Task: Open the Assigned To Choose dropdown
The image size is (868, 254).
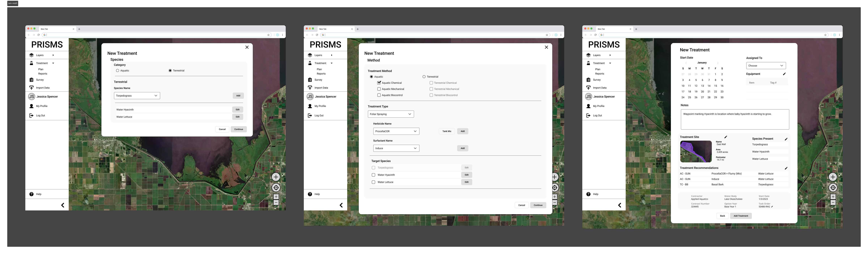Action: (x=766, y=66)
